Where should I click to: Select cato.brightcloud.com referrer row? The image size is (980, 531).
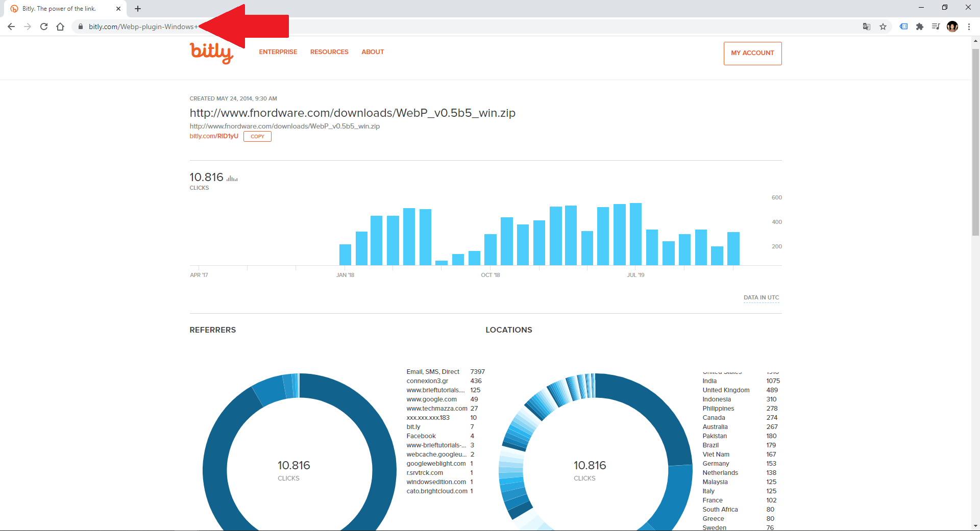point(439,491)
